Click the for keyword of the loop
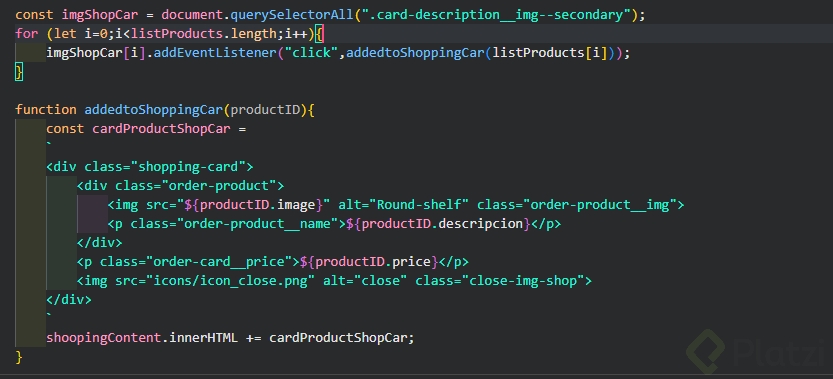This screenshot has height=379, width=833. [x=27, y=34]
